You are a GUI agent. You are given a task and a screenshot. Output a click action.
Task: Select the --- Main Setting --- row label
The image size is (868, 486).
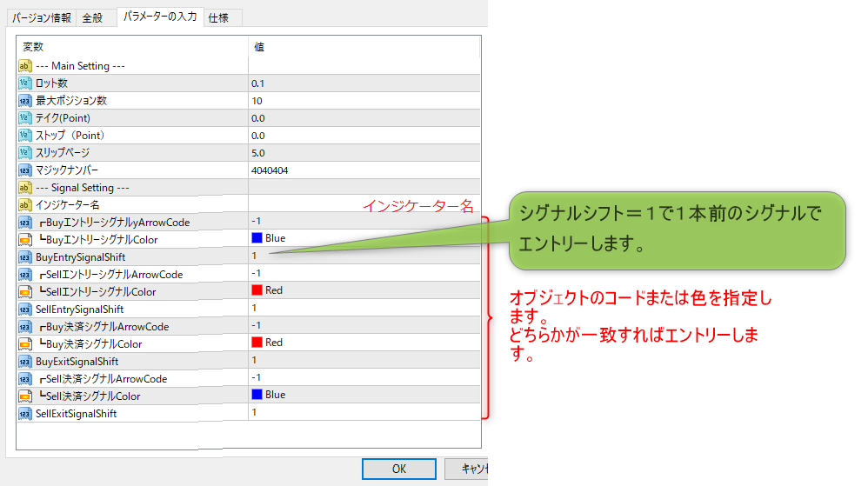80,66
